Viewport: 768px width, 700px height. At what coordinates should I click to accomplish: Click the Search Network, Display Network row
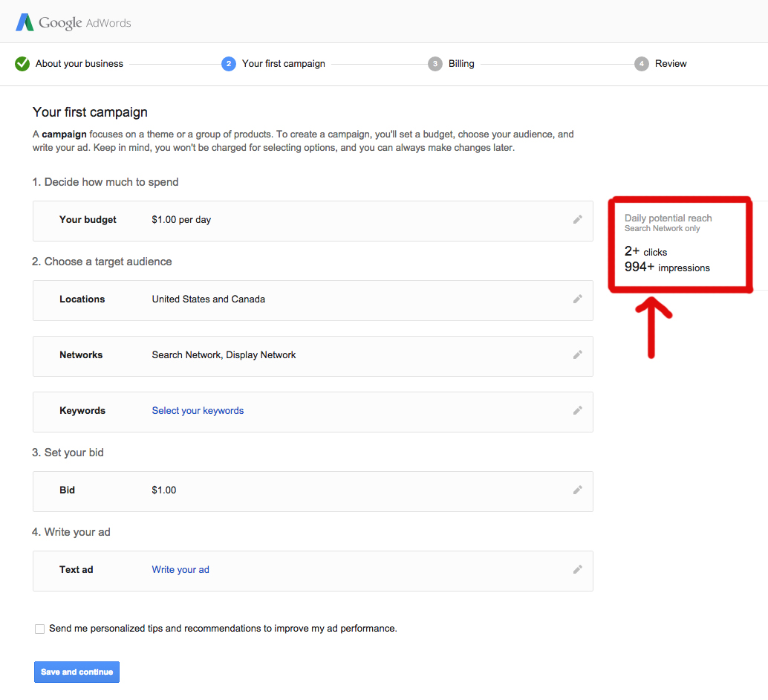312,354
